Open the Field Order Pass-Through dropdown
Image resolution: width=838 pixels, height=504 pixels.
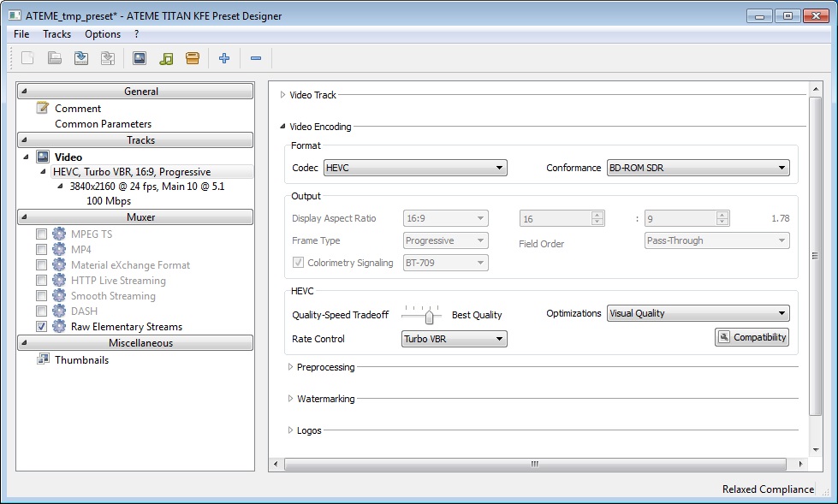(x=716, y=240)
